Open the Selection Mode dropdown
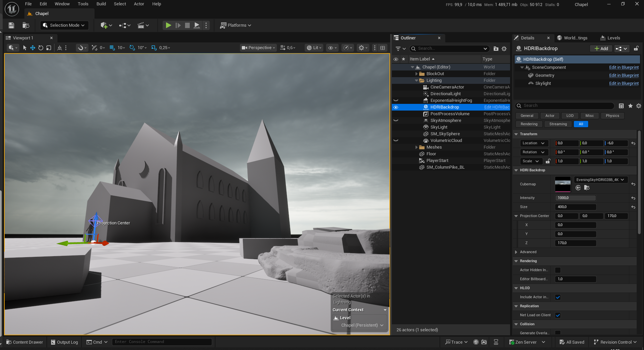Image resolution: width=644 pixels, height=350 pixels. (64, 25)
